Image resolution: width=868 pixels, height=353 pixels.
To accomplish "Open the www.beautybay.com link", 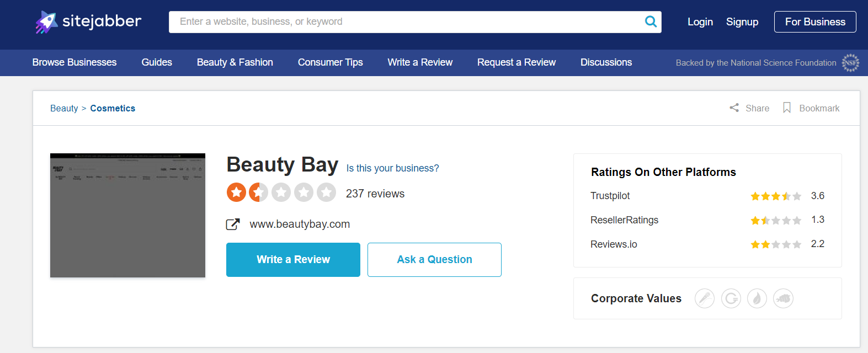I will click(x=300, y=224).
